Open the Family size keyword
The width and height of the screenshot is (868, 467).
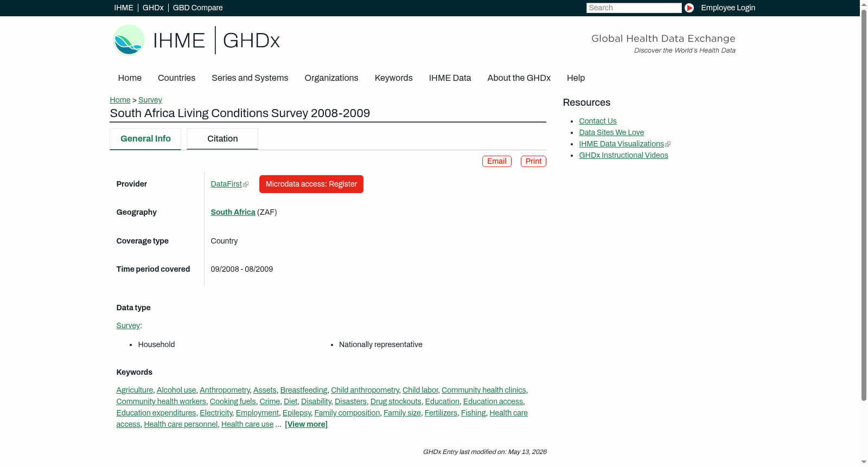coord(402,413)
